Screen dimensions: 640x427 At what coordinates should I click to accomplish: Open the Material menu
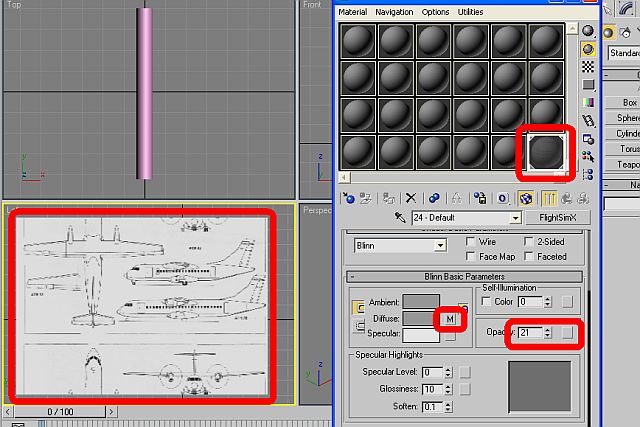coord(353,12)
